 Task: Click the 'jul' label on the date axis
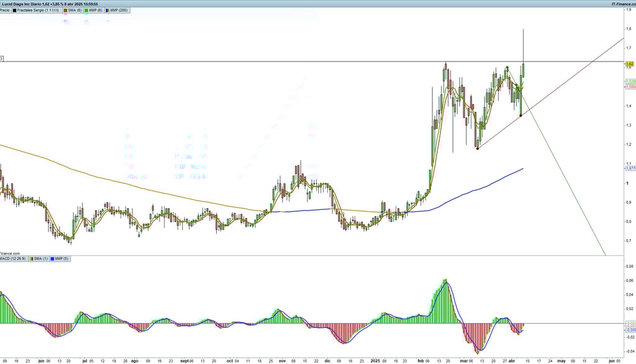pos(84,361)
